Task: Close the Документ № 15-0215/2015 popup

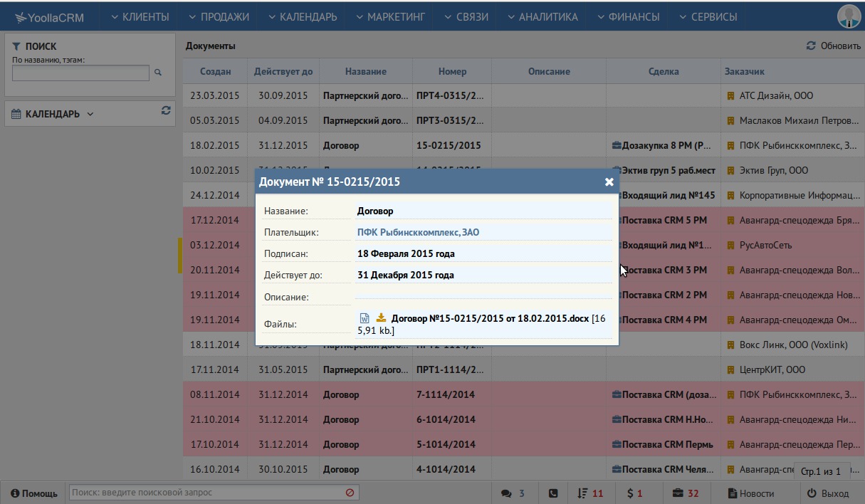Action: (609, 182)
